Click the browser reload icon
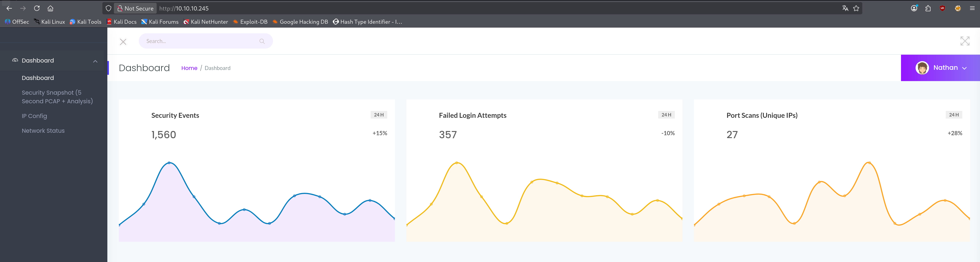 37,8
